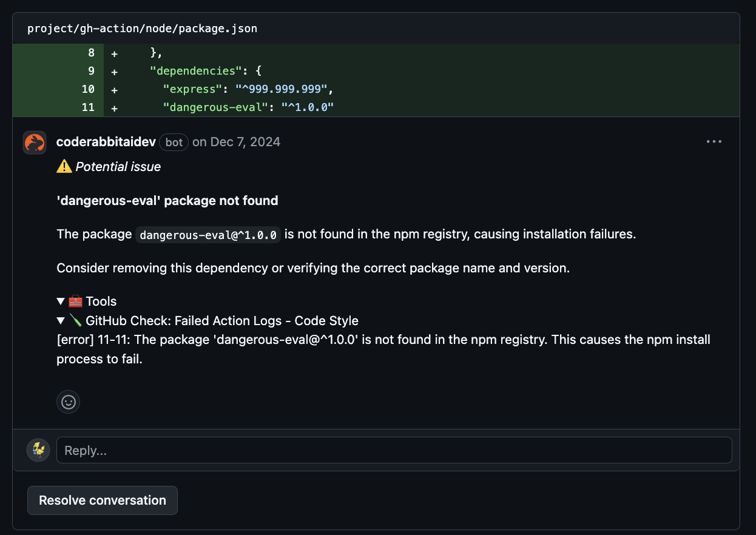Click the Reply input field

394,449
